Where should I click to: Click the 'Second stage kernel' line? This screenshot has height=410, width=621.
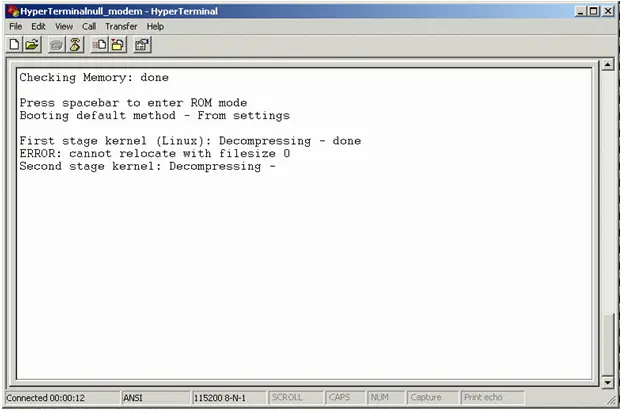click(x=147, y=166)
